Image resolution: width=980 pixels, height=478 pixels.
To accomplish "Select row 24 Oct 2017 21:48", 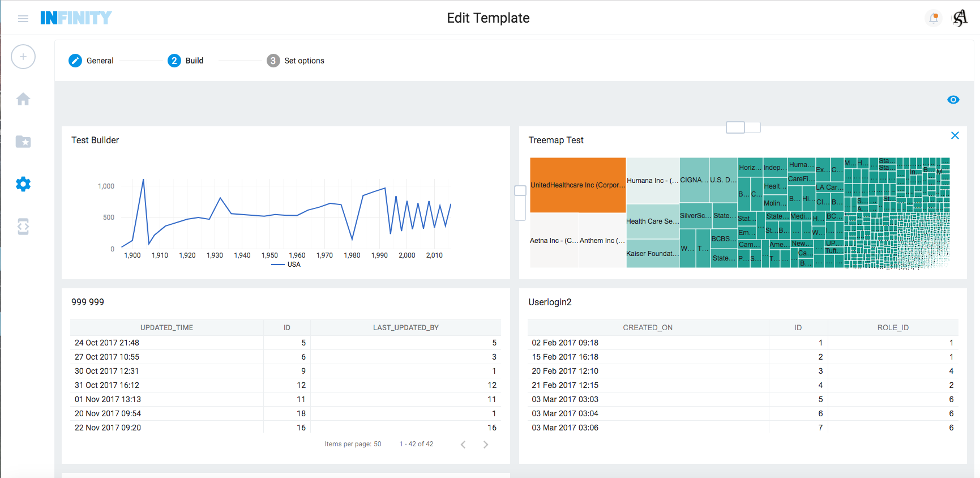I will pyautogui.click(x=285, y=343).
